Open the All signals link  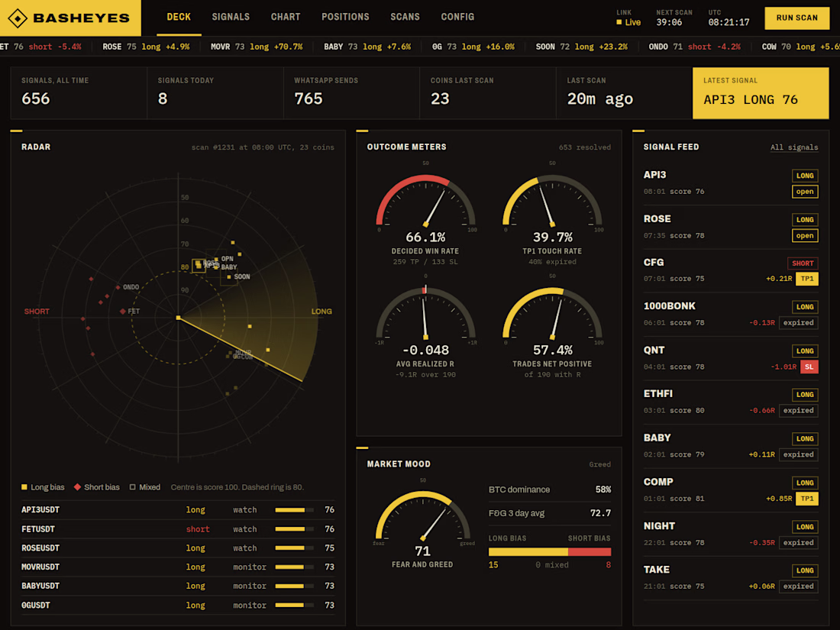794,147
